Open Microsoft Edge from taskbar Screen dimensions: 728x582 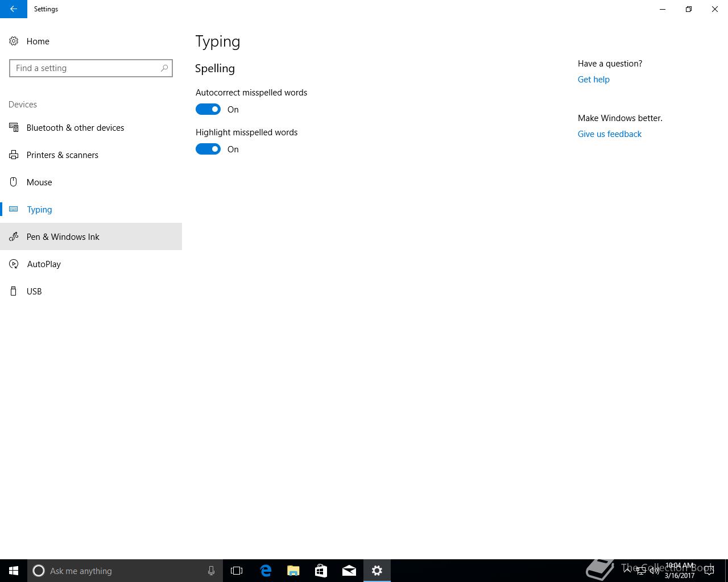(266, 571)
